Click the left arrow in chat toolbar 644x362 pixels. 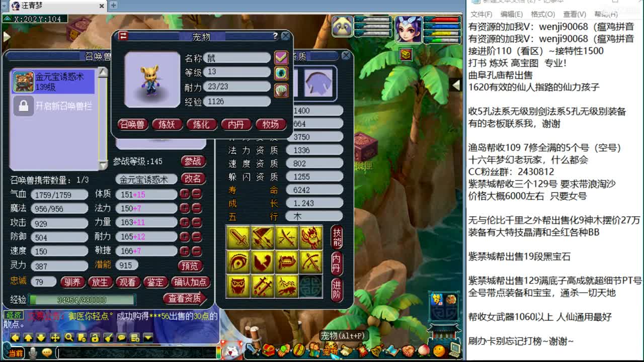[16, 337]
